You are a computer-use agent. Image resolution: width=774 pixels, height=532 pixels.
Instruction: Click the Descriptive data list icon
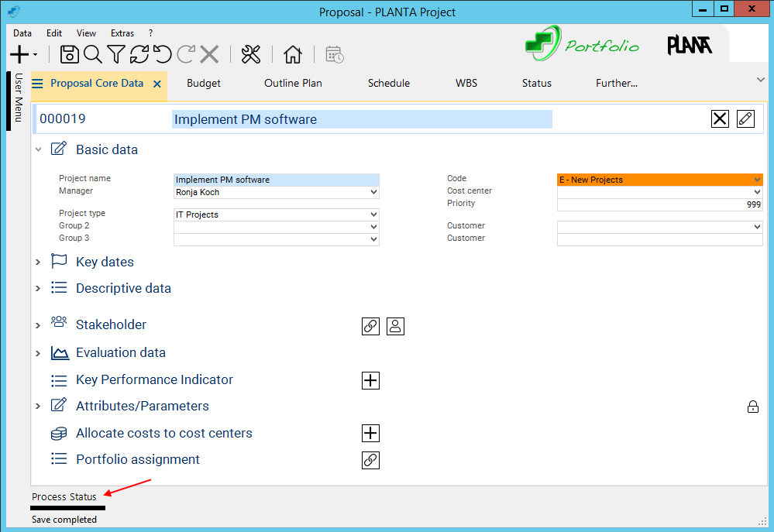point(59,287)
